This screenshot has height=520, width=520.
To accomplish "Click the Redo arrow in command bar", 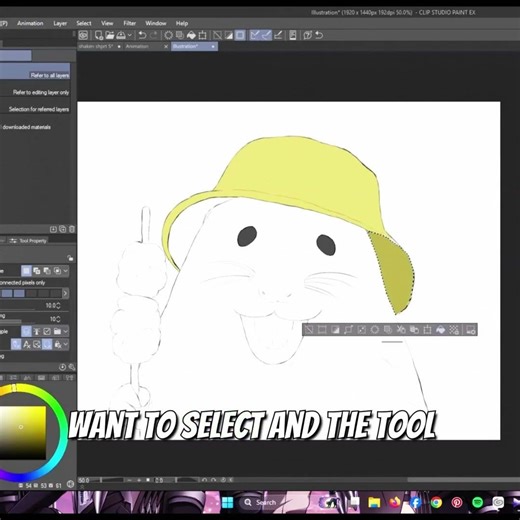I will tap(154, 35).
